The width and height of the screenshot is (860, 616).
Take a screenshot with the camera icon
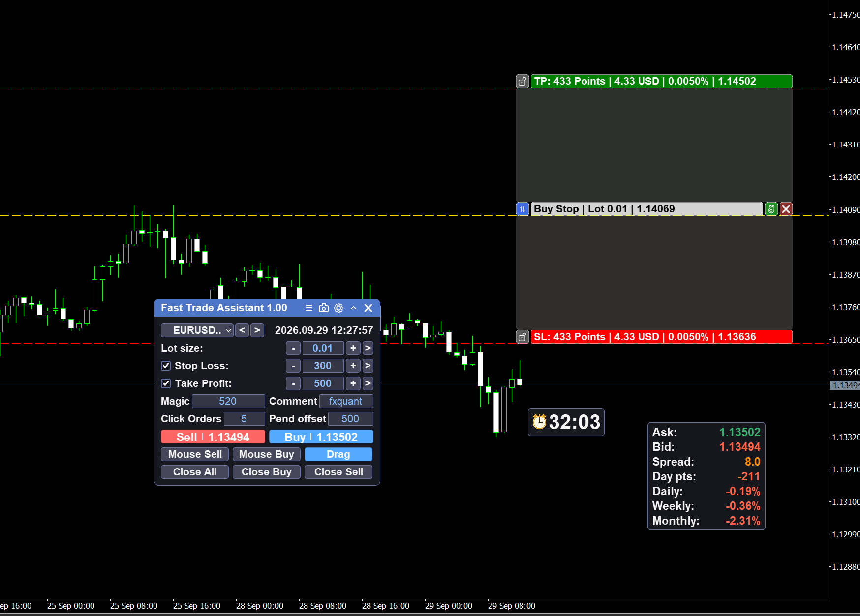(324, 308)
